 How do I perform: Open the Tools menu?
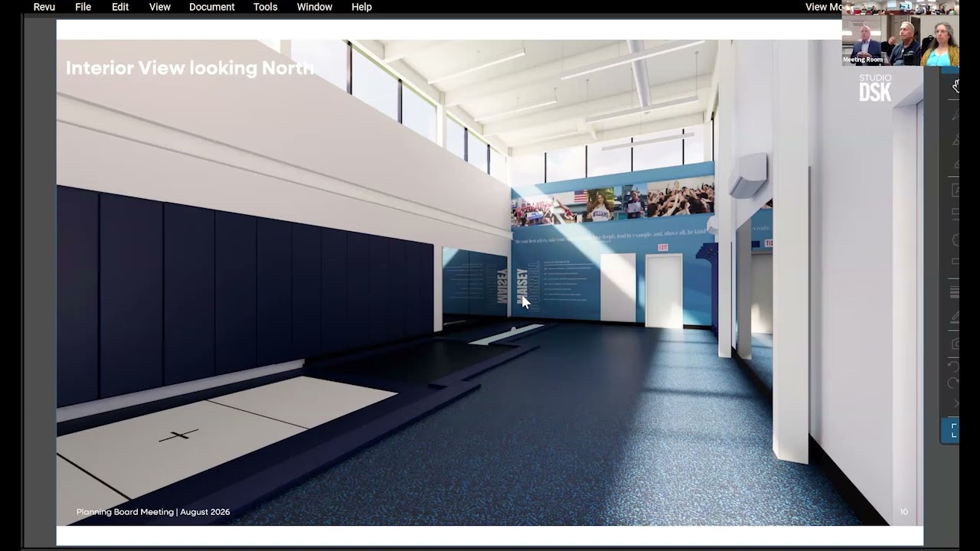click(265, 7)
